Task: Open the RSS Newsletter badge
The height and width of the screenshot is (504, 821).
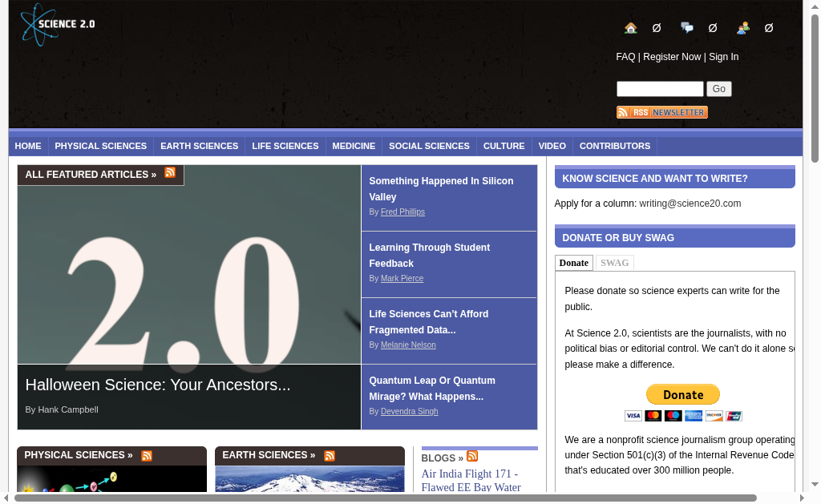Action: pyautogui.click(x=661, y=112)
